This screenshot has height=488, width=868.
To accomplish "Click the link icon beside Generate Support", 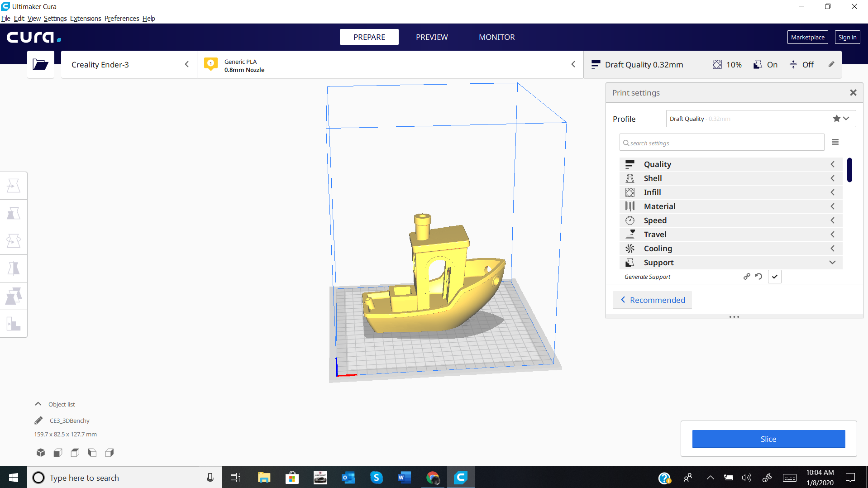I will coord(747,276).
